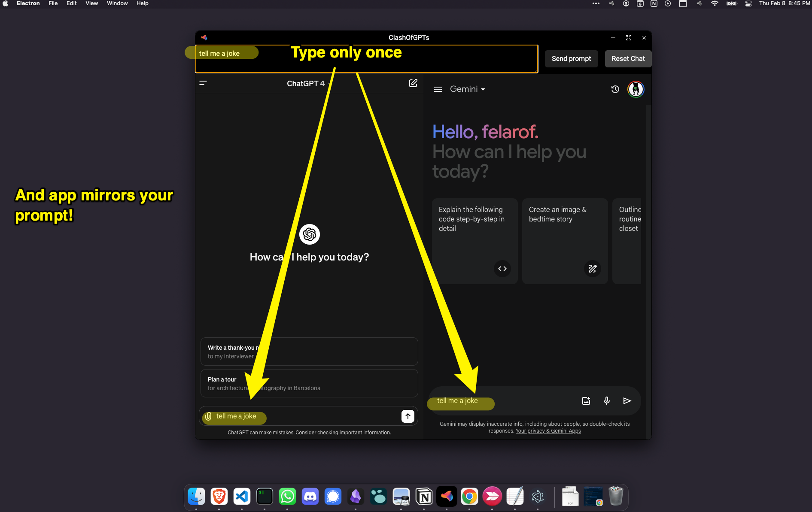This screenshot has height=512, width=812.
Task: Launch Visual Studio Code from the dock
Action: pos(242,497)
